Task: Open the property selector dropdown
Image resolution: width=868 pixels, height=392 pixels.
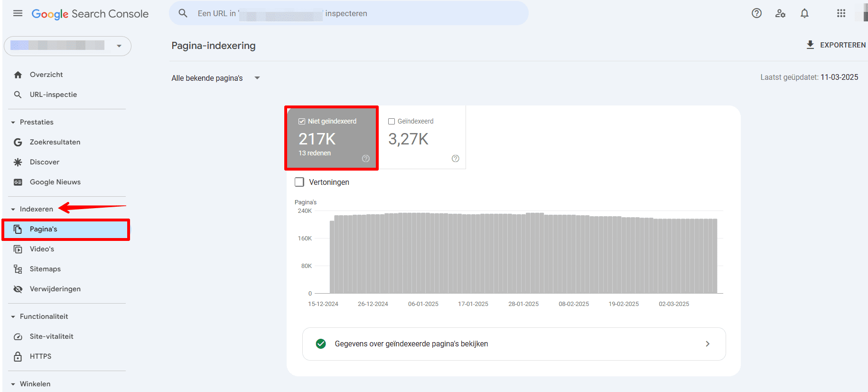Action: 67,46
